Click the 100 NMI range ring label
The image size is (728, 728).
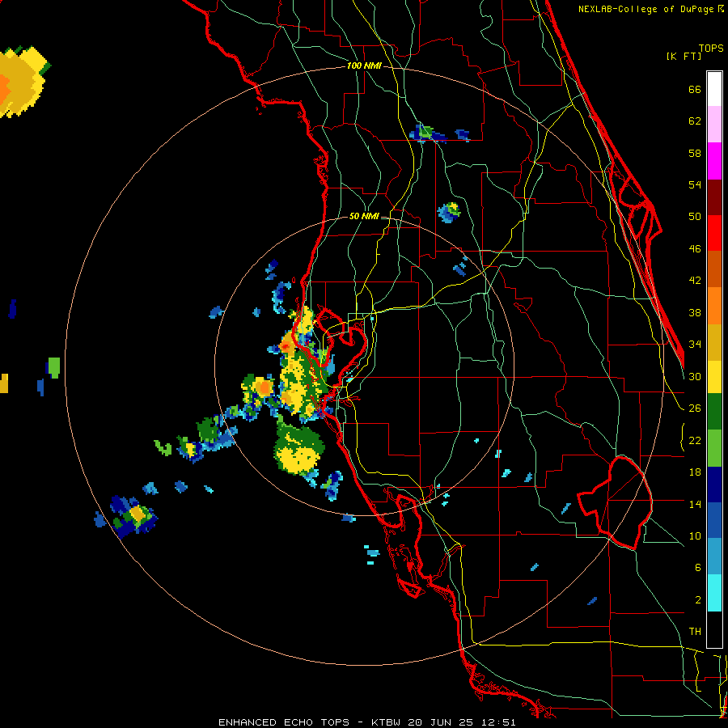[x=364, y=66]
